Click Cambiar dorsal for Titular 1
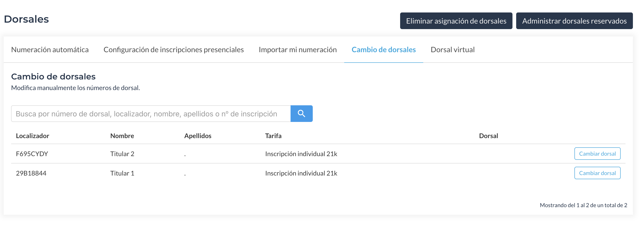644x230 pixels. (597, 173)
